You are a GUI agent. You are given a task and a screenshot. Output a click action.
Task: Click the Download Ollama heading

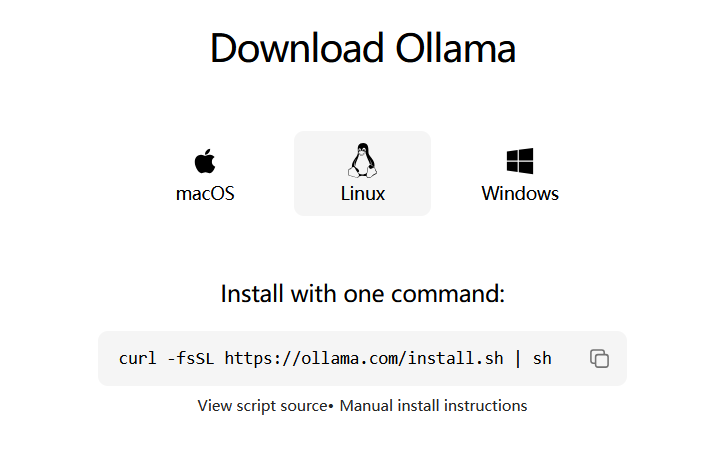pos(363,48)
